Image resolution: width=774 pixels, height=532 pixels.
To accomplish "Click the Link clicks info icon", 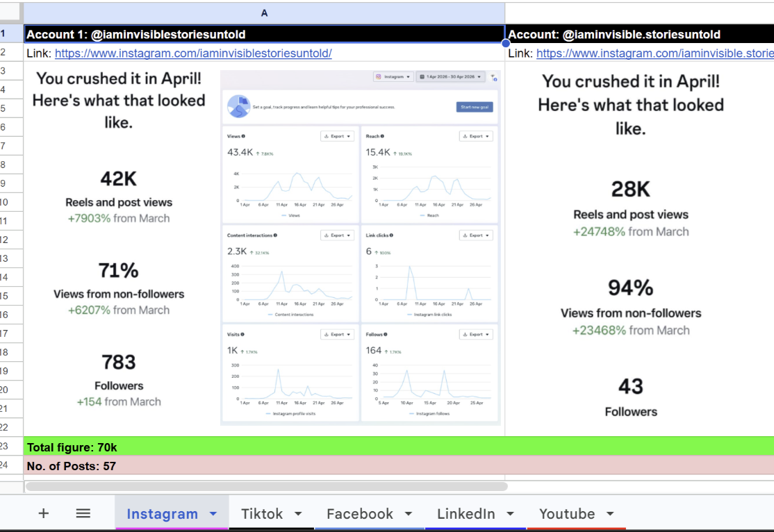I will [x=391, y=235].
